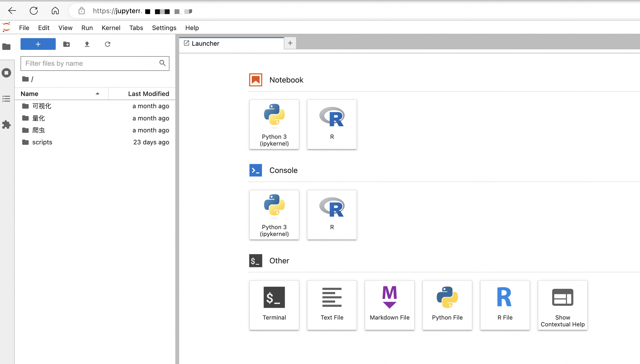Create a new Python 3 notebook
This screenshot has height=364, width=640.
pos(274,124)
